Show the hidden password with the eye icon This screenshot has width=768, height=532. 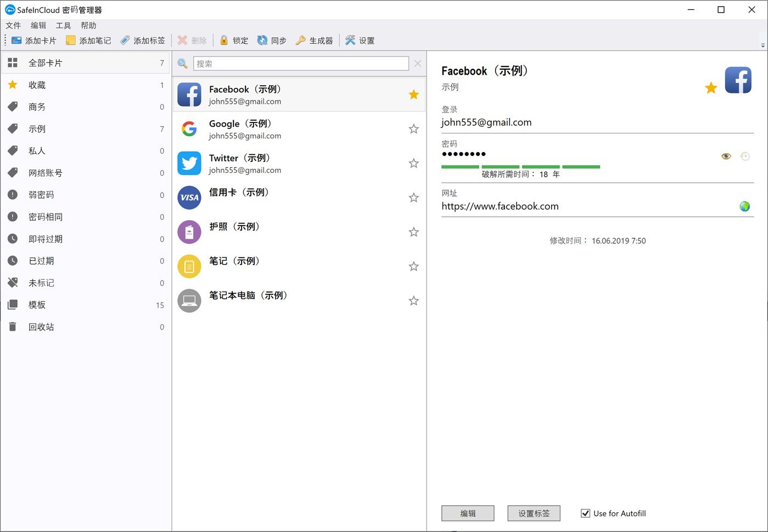(x=726, y=156)
